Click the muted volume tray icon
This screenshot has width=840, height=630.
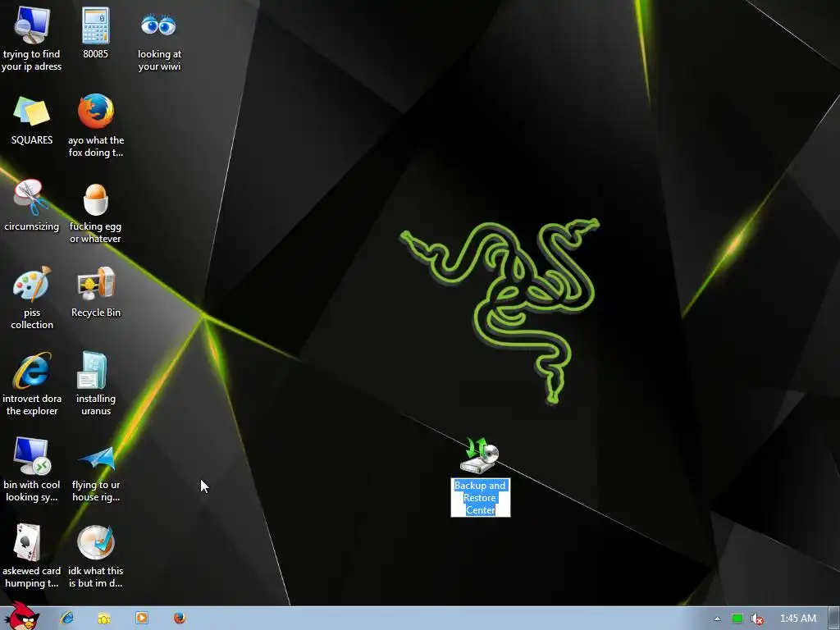(757, 619)
